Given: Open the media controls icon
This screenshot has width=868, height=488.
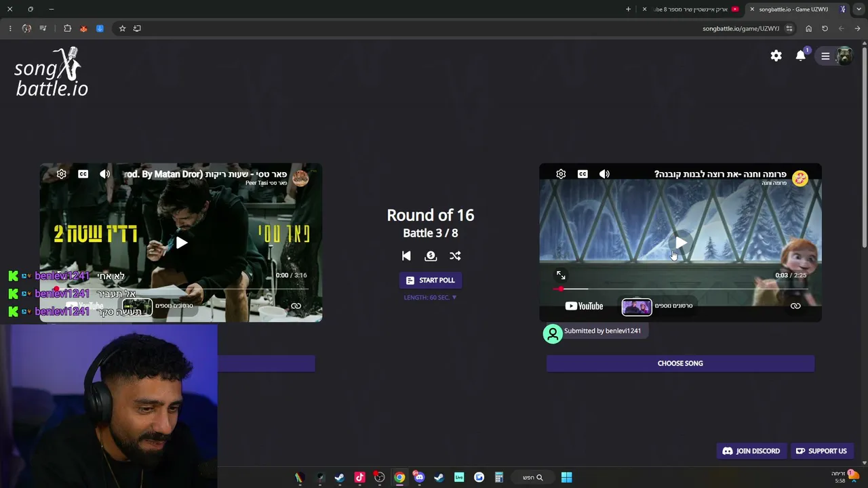Looking at the screenshot, I should pos(43,28).
